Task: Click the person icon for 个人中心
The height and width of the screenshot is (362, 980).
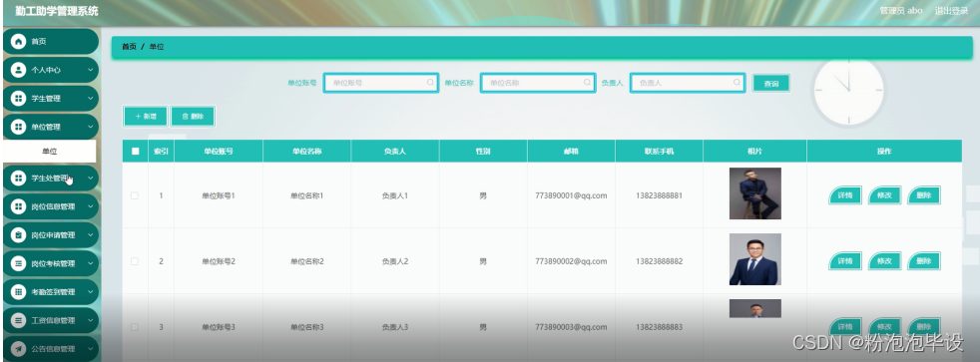Action: coord(19,70)
